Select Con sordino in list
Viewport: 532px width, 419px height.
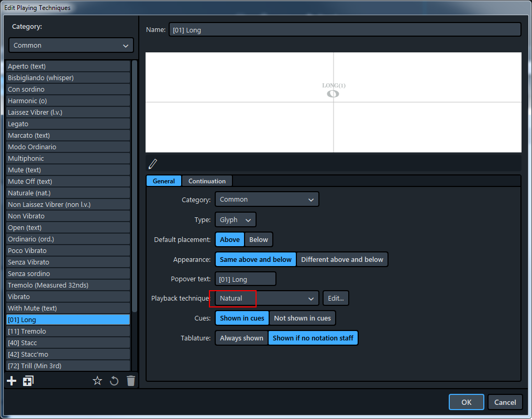pos(68,89)
